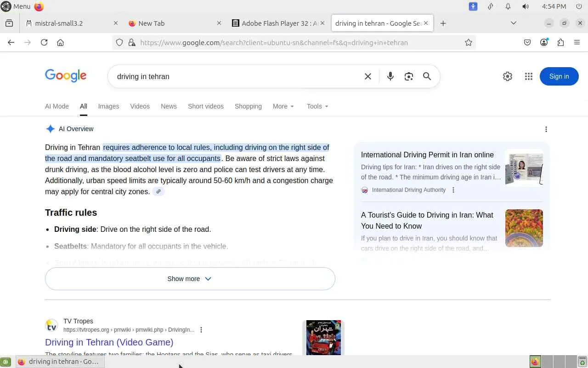
Task: Close the mistral-small3.2 tab
Action: pos(116,23)
